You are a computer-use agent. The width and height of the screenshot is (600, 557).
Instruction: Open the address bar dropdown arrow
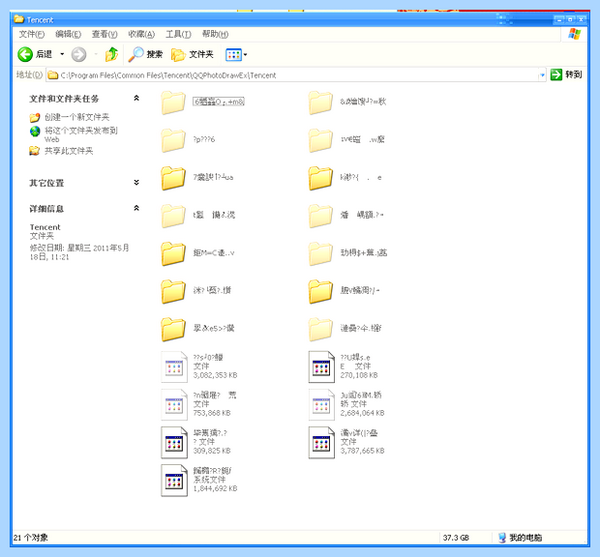coord(542,75)
